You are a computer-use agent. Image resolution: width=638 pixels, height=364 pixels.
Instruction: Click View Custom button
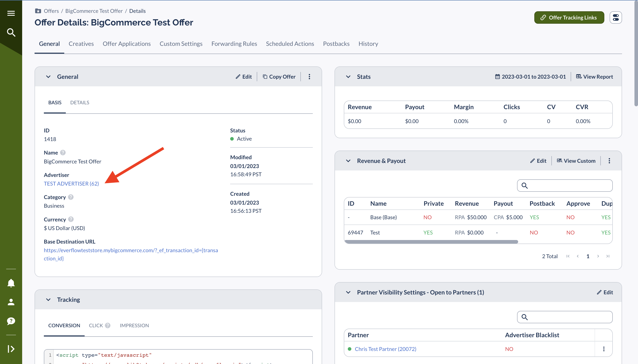(x=576, y=161)
